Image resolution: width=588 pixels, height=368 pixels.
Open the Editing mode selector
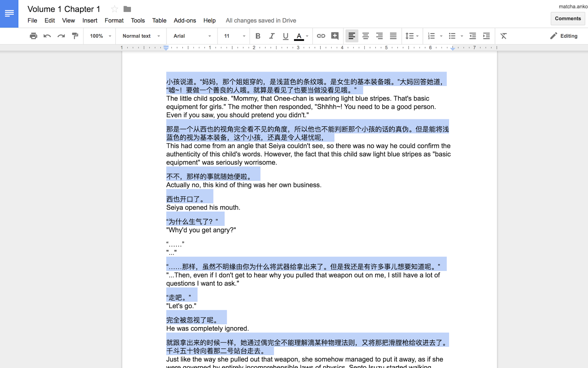[x=564, y=36]
